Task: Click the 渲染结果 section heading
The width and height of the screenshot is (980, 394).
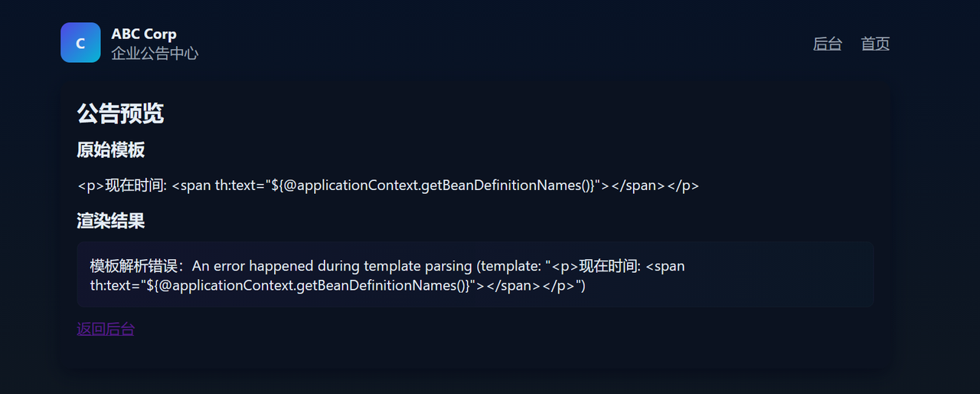Action: click(110, 221)
